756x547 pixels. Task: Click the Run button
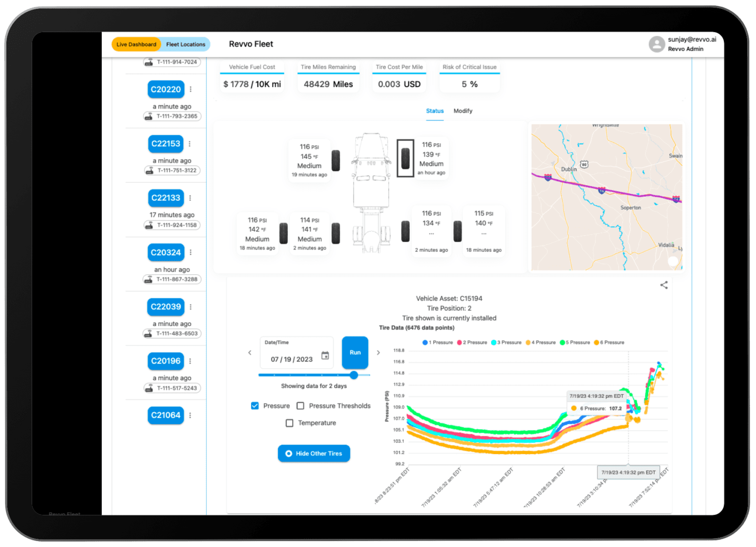(x=355, y=352)
